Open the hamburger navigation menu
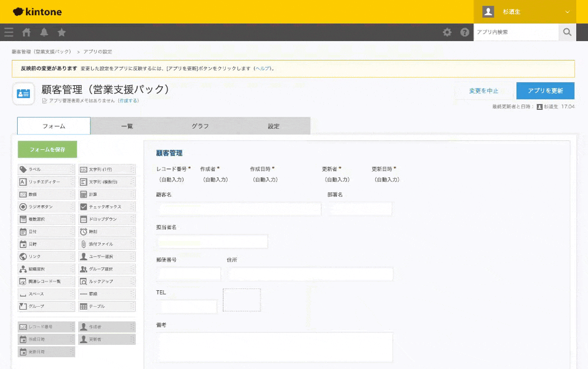 9,32
